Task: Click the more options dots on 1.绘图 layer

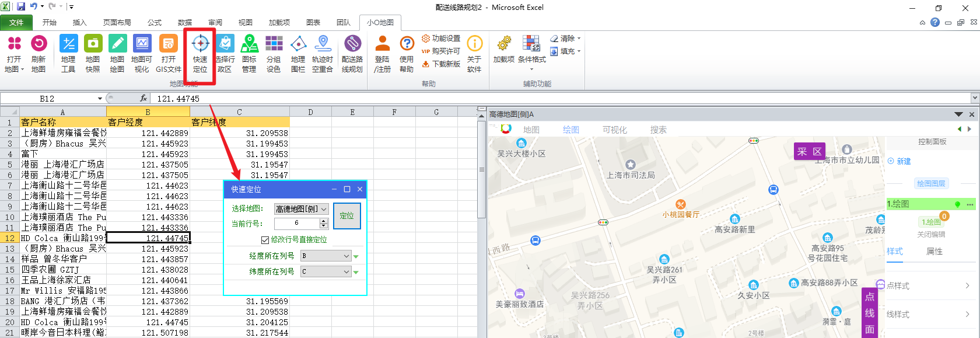Action: point(970,204)
